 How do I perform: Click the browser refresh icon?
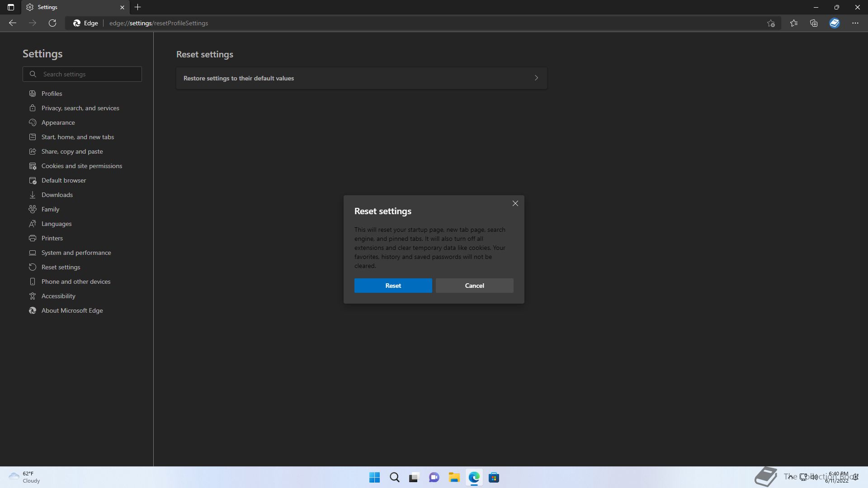click(x=52, y=23)
